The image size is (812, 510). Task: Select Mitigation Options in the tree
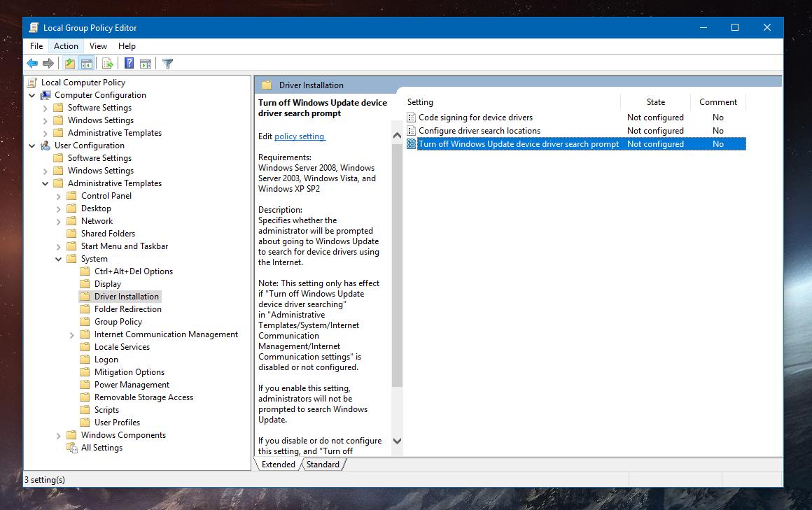[129, 372]
